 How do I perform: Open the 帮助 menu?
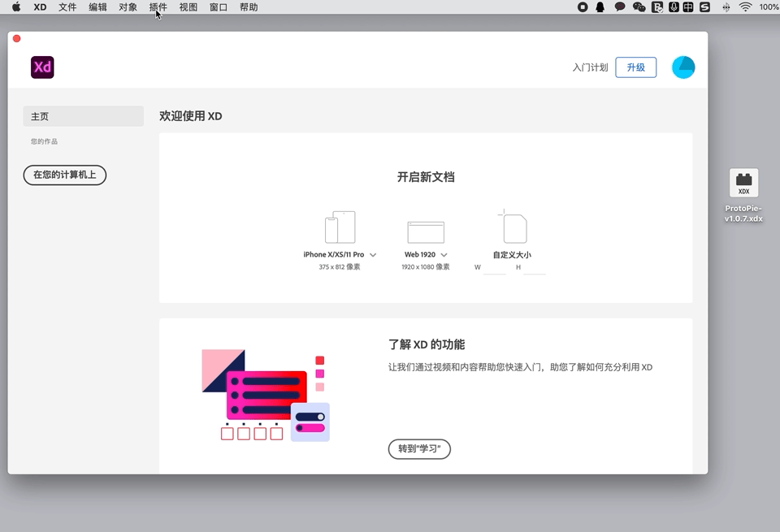249,7
